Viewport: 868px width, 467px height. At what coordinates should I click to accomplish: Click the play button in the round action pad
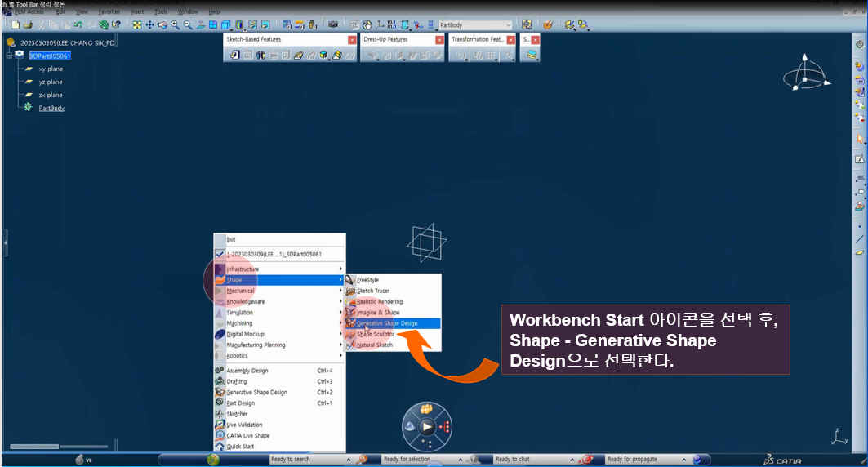coord(427,427)
